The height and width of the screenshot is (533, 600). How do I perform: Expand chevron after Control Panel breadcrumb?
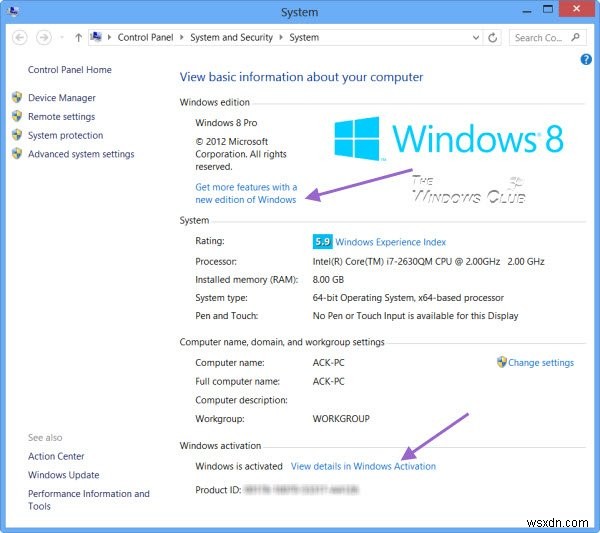182,37
